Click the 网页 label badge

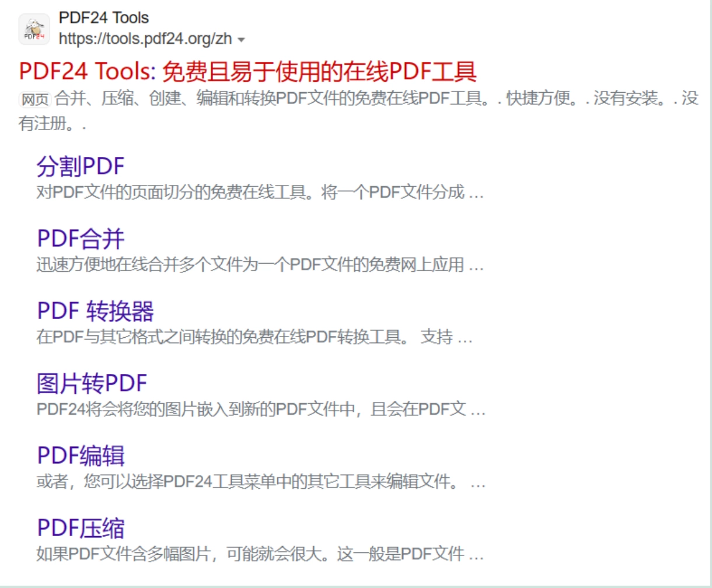coord(35,99)
